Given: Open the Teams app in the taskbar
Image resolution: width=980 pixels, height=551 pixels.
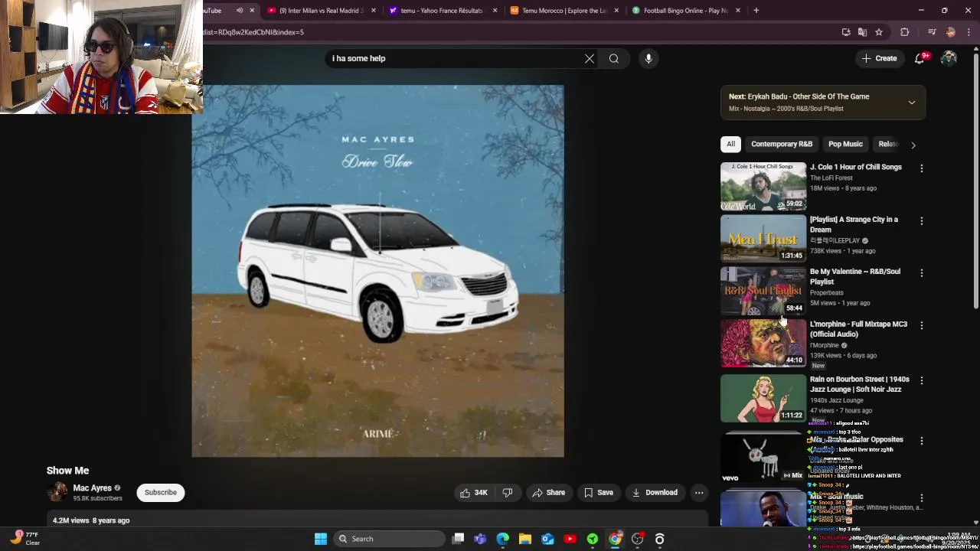Looking at the screenshot, I should 480,539.
